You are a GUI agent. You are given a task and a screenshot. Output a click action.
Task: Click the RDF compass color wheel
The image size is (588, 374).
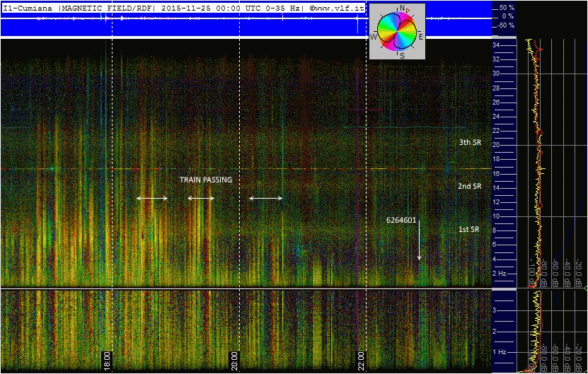click(x=396, y=30)
